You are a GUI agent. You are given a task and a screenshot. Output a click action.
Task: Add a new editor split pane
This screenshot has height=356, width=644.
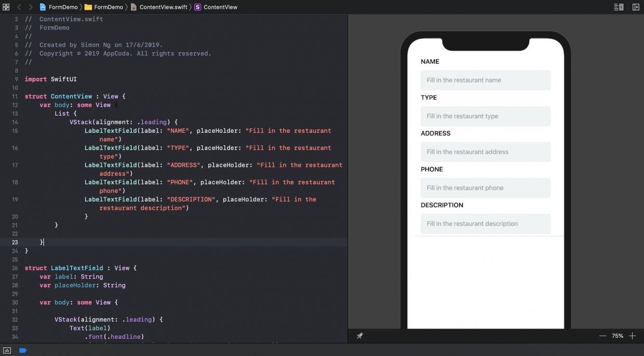pos(636,7)
